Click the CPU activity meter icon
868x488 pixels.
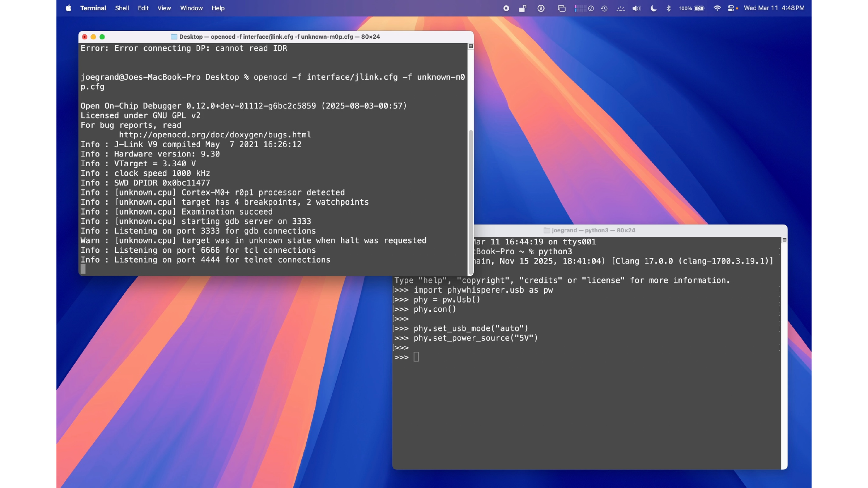(x=580, y=8)
